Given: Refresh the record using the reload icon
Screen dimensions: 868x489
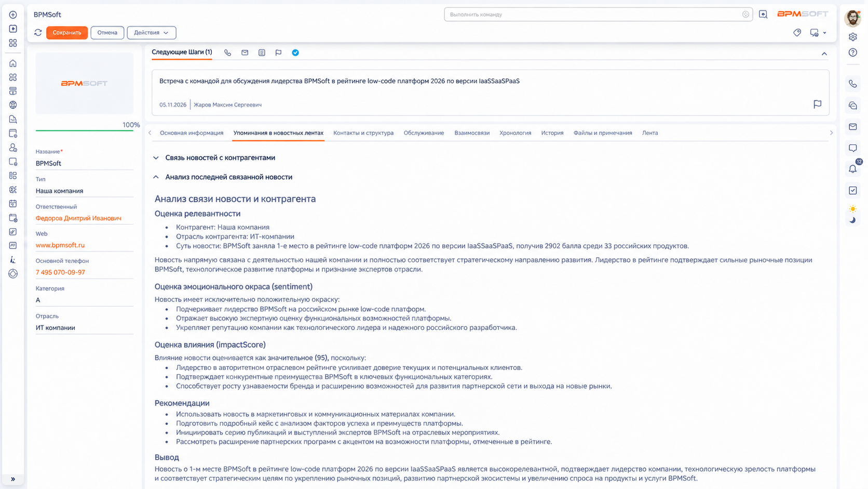Looking at the screenshot, I should [38, 33].
